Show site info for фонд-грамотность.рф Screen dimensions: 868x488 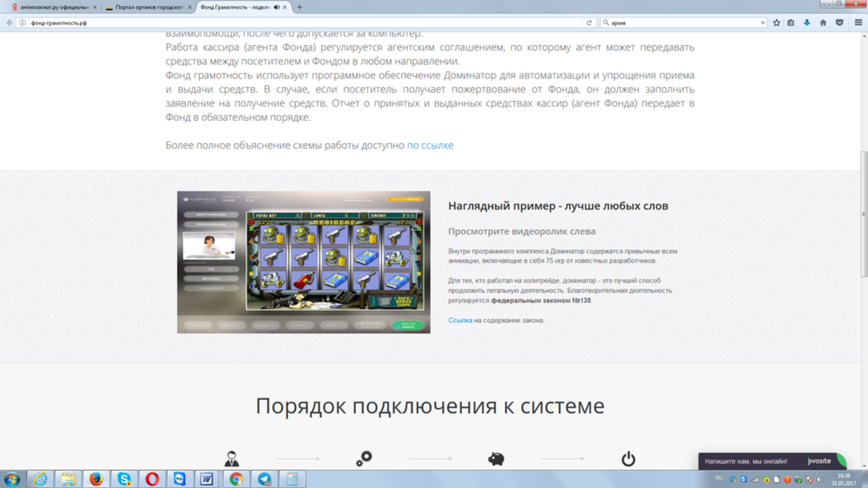pos(22,22)
